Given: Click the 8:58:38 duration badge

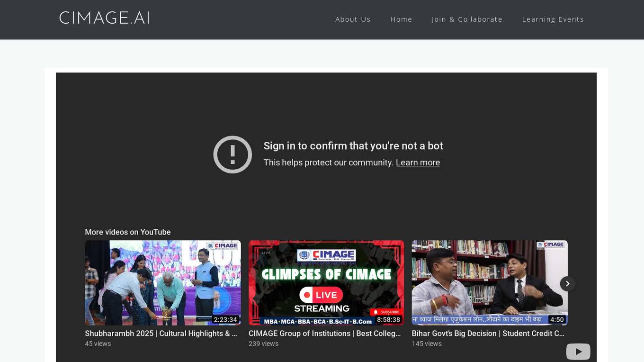Looking at the screenshot, I should 389,320.
